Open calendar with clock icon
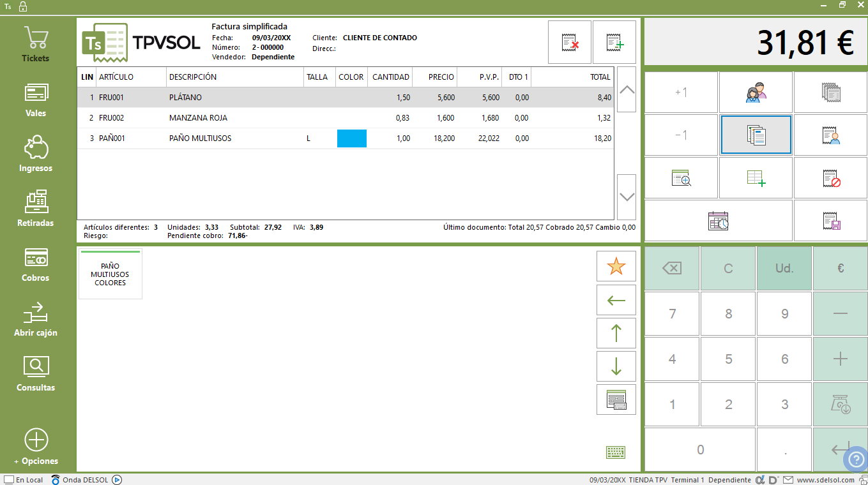The width and height of the screenshot is (868, 485). coord(719,221)
